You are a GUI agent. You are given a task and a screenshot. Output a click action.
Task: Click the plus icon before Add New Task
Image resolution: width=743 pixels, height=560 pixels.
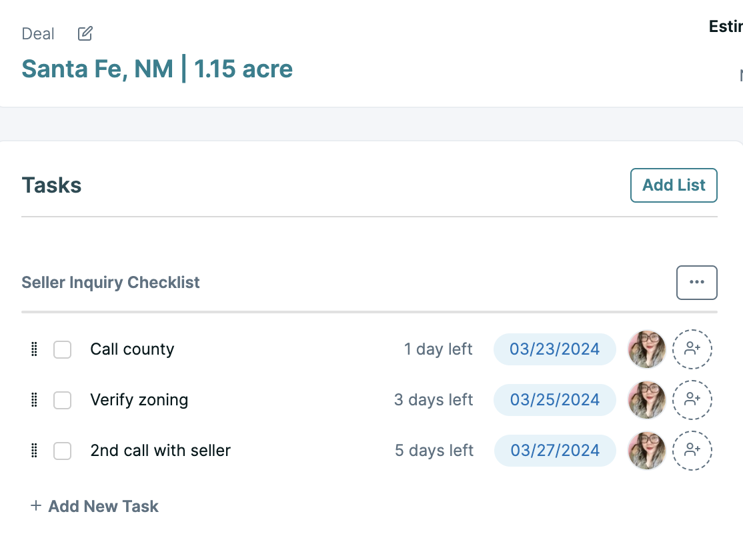(x=35, y=505)
